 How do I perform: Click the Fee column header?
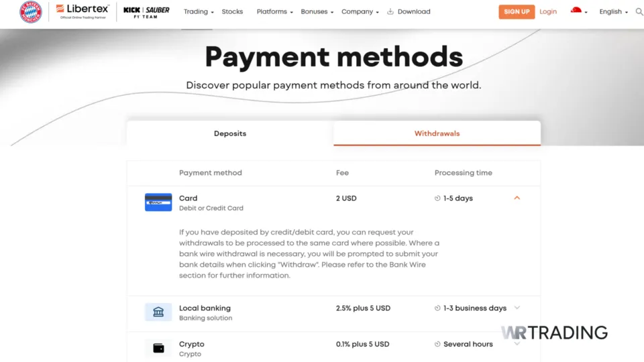tap(342, 173)
